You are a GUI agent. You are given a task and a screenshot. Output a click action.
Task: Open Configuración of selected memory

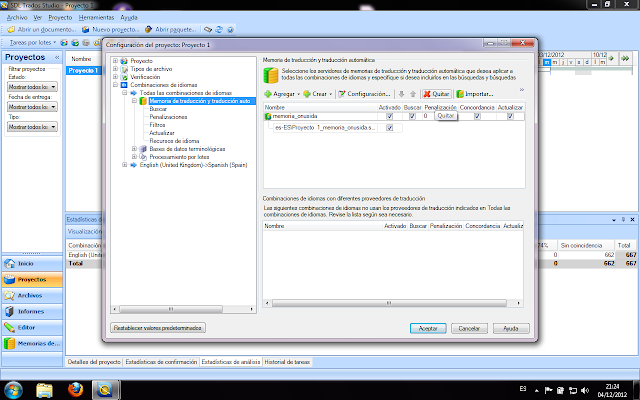pos(364,94)
